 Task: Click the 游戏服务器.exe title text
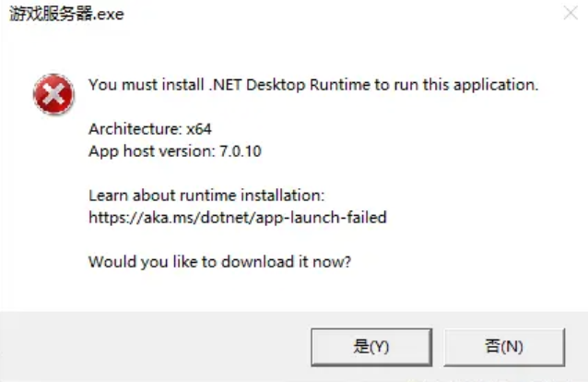tap(65, 16)
